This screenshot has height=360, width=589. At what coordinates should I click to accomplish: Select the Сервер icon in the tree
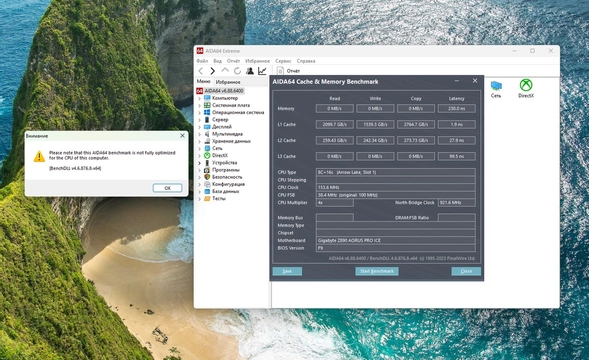pos(207,119)
